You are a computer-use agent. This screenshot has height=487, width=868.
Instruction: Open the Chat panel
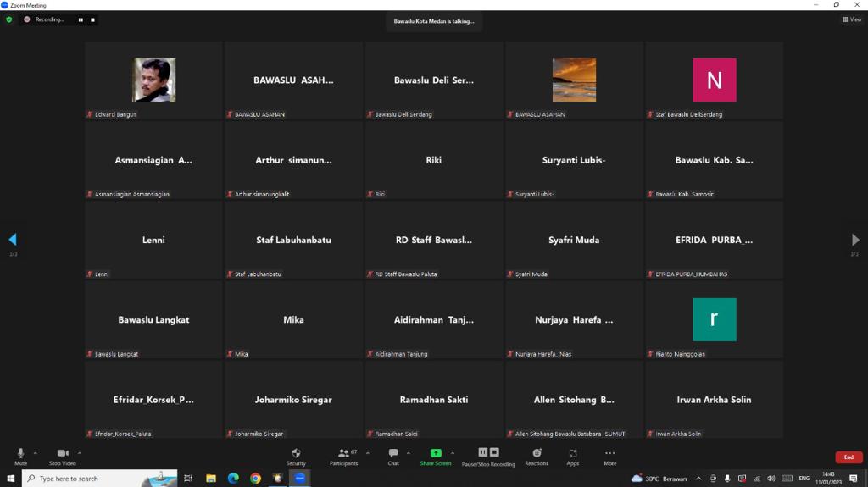tap(393, 457)
